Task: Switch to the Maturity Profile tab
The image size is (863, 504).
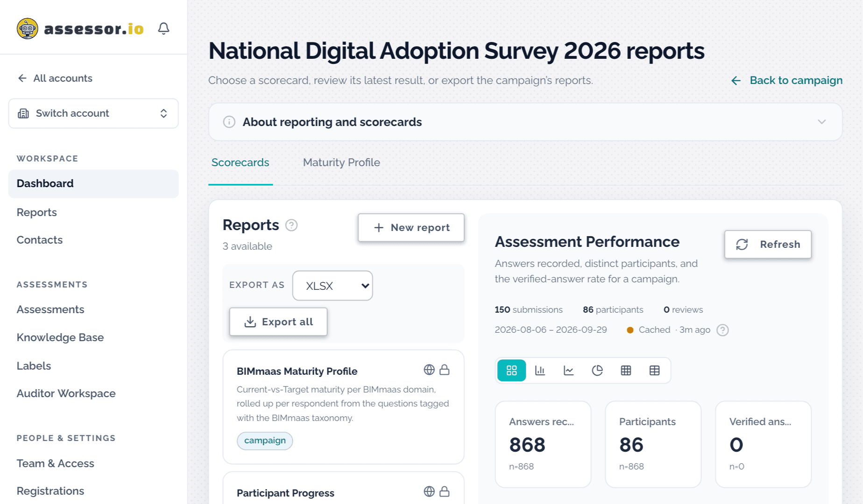Action: tap(341, 162)
